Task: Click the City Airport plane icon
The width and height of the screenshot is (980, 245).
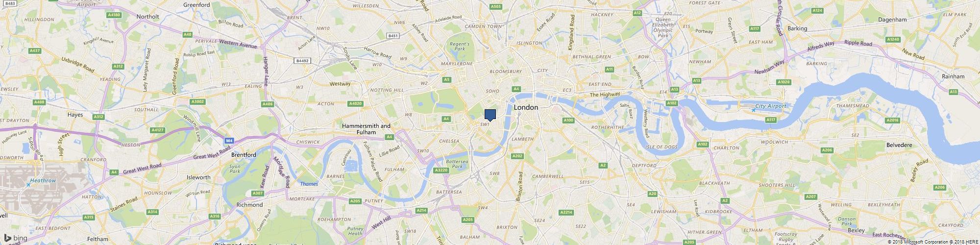Action: click(753, 110)
